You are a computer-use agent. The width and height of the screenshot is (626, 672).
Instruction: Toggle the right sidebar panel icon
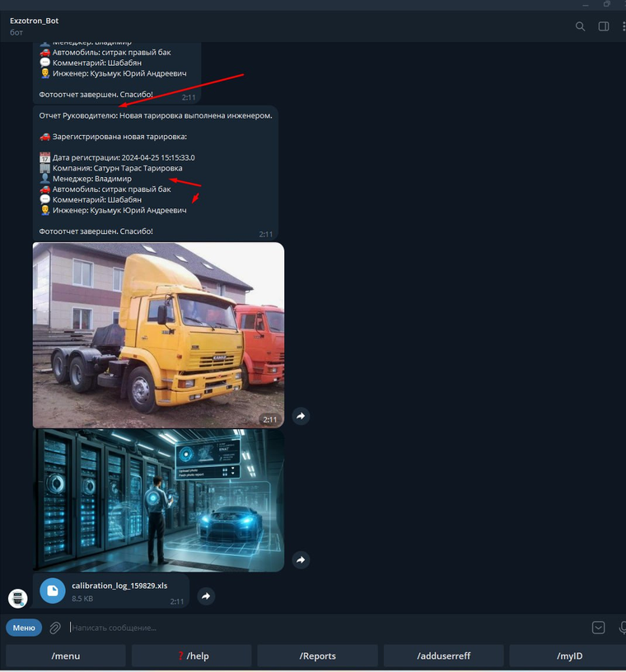click(x=604, y=26)
